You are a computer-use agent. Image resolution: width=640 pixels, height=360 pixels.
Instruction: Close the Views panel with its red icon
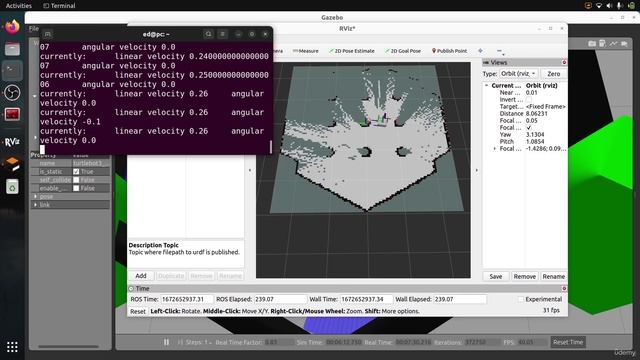point(564,62)
